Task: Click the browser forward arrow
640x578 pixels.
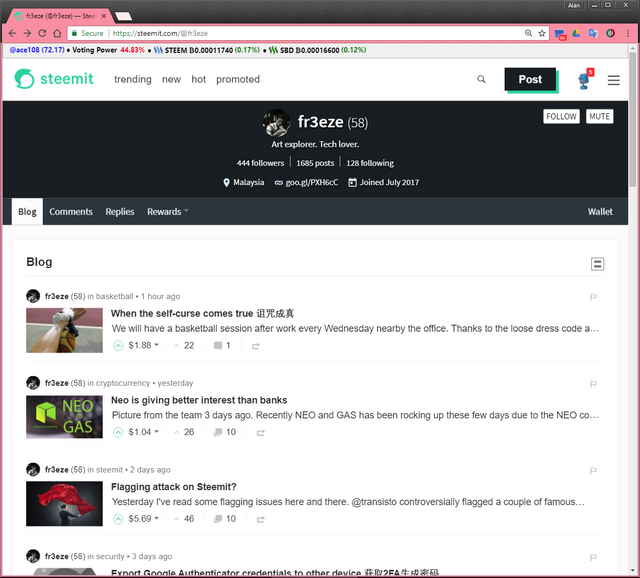Action: click(x=27, y=33)
